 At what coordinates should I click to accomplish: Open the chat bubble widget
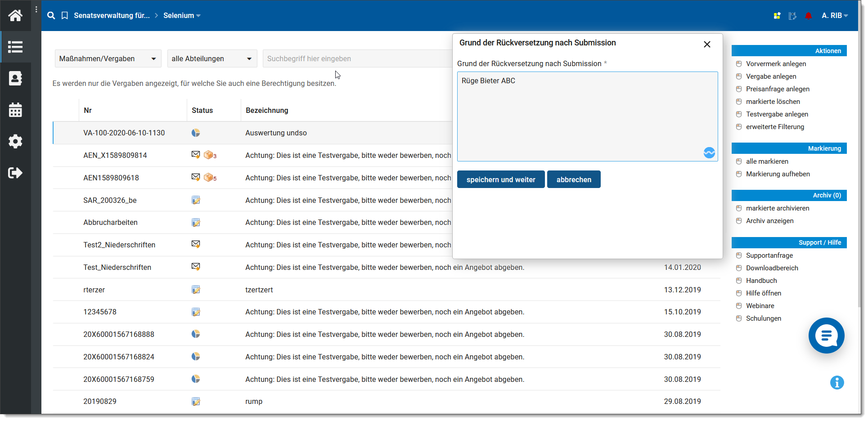click(827, 336)
